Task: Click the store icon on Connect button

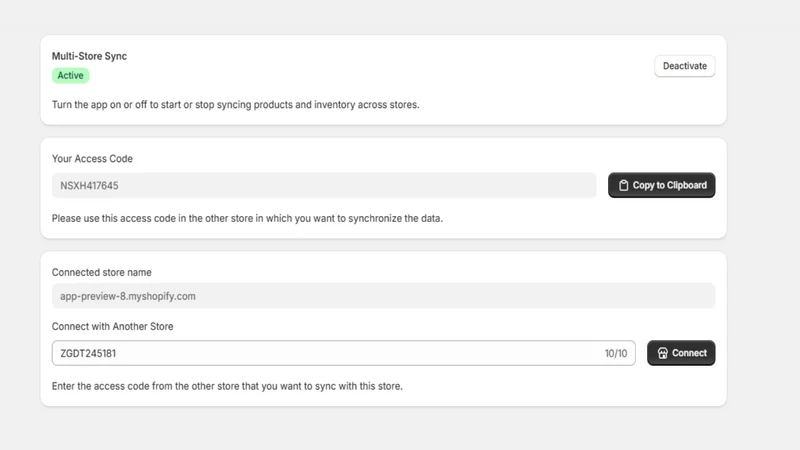Action: click(x=662, y=353)
